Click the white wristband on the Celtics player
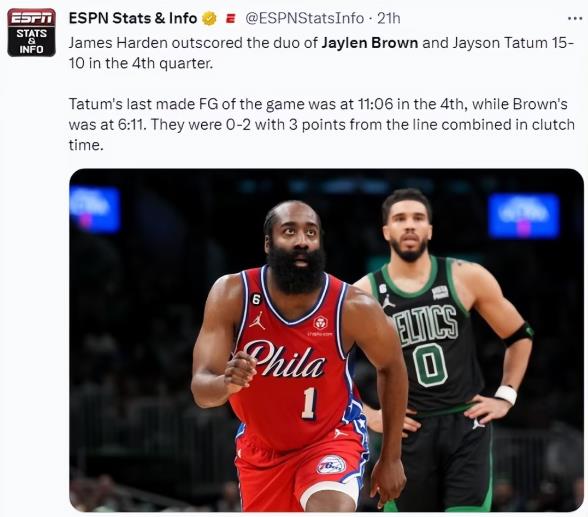 (x=506, y=394)
